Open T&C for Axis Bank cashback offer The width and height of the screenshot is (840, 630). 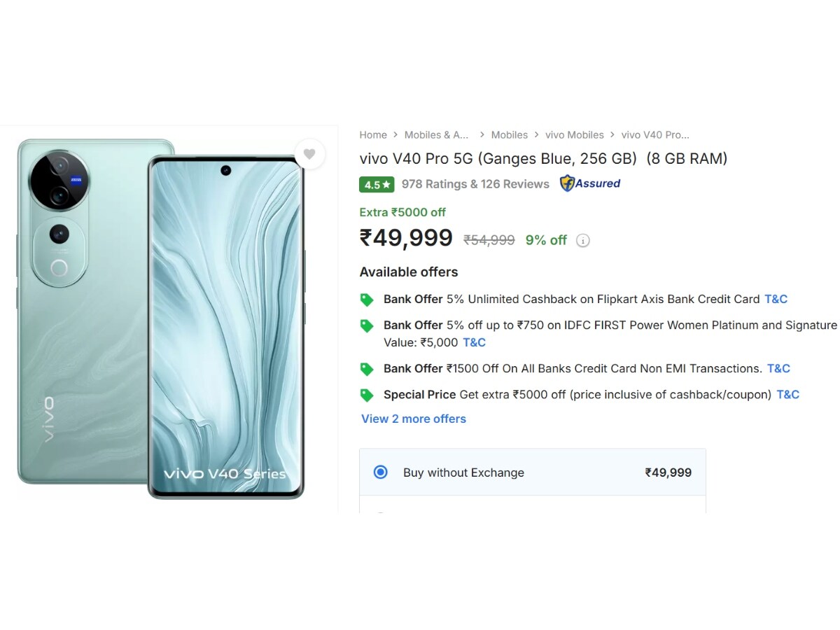[776, 300]
